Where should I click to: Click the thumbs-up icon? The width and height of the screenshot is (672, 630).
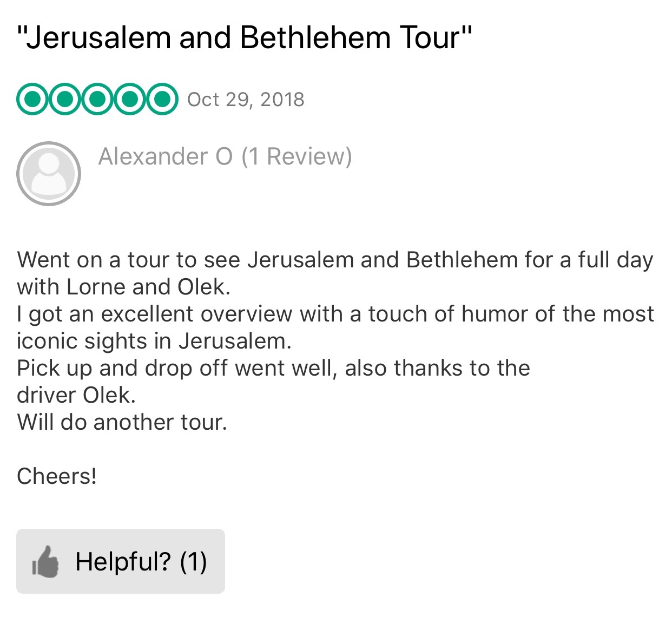pos(45,561)
